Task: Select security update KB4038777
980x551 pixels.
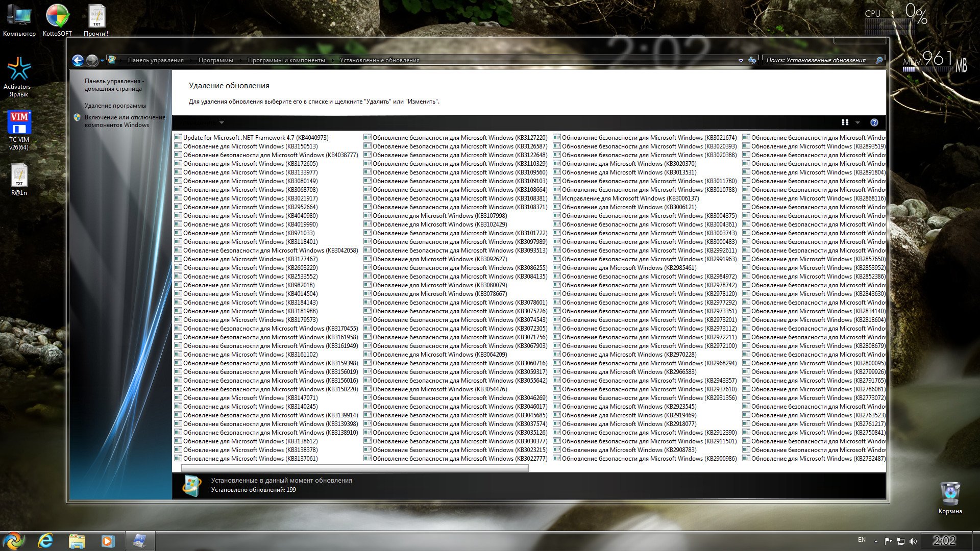Action: [x=266, y=155]
